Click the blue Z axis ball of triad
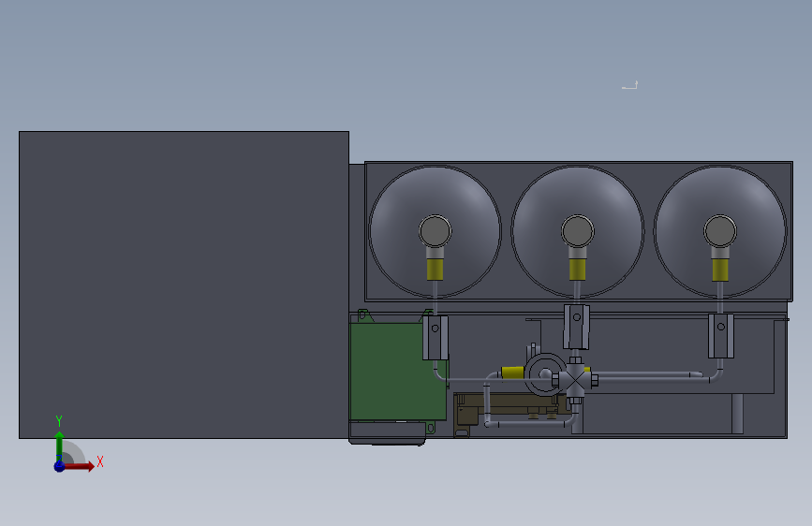This screenshot has width=812, height=526. pos(60,466)
